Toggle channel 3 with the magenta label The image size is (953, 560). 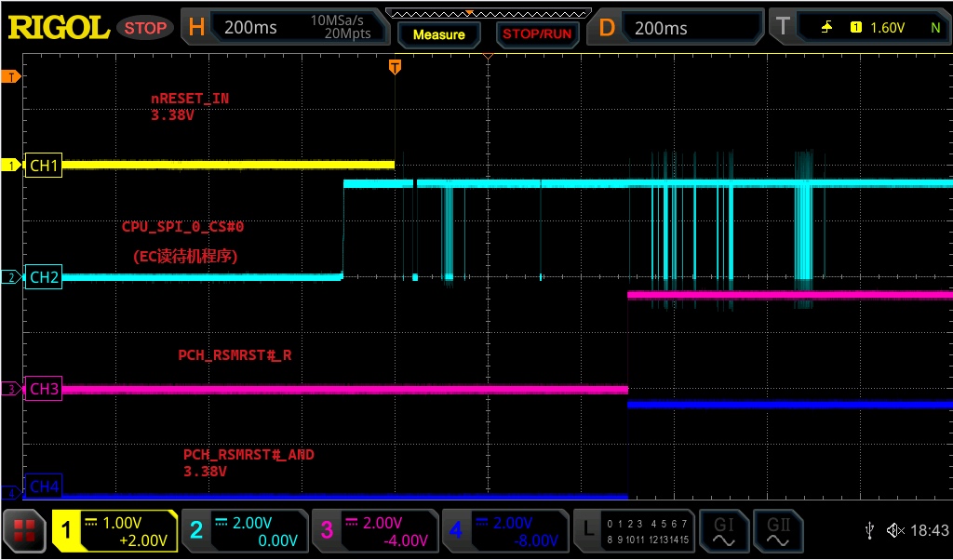click(374, 531)
